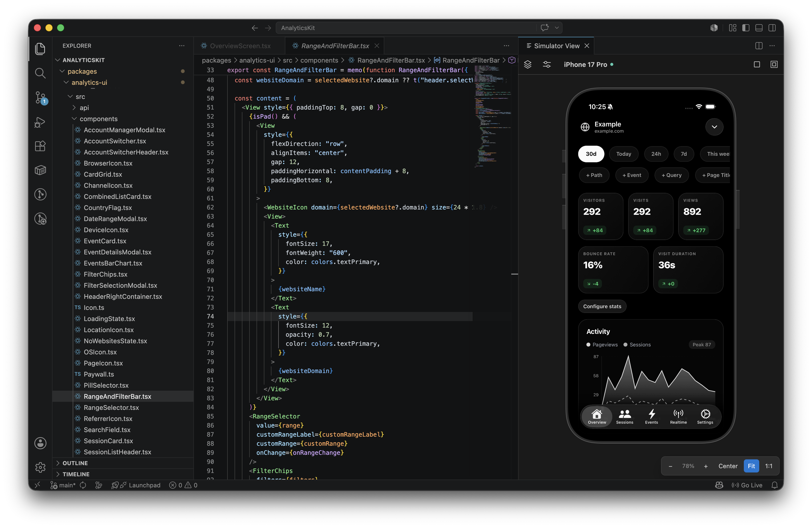
Task: Tap the Overview home tab in simulator
Action: pos(597,417)
